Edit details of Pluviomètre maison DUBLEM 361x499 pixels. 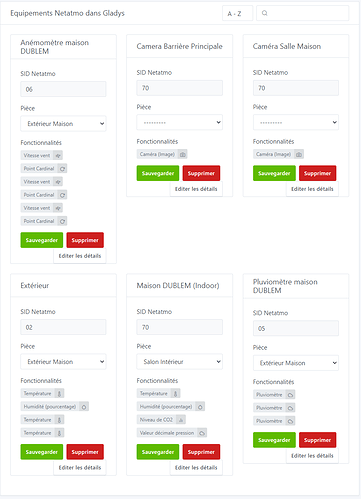click(x=312, y=456)
